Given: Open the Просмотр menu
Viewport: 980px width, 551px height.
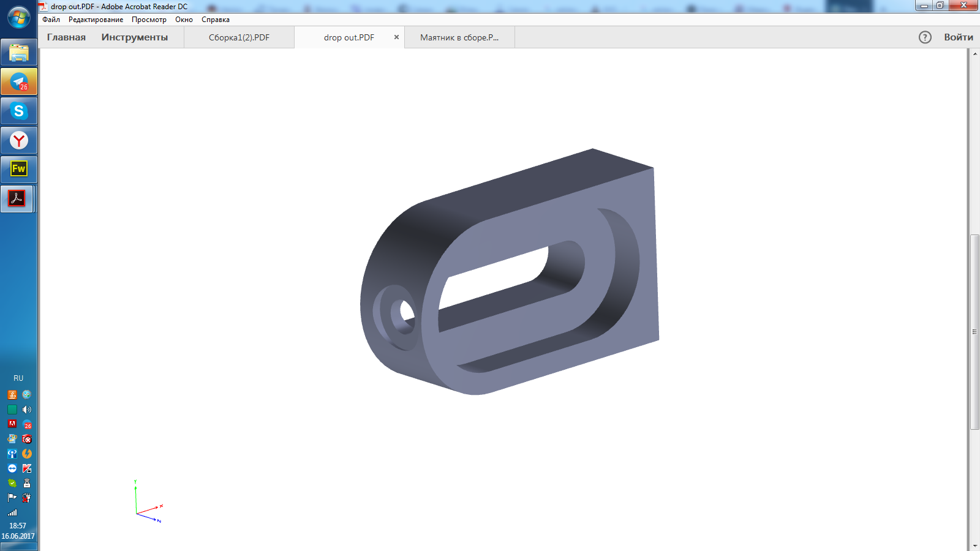Looking at the screenshot, I should 149,20.
